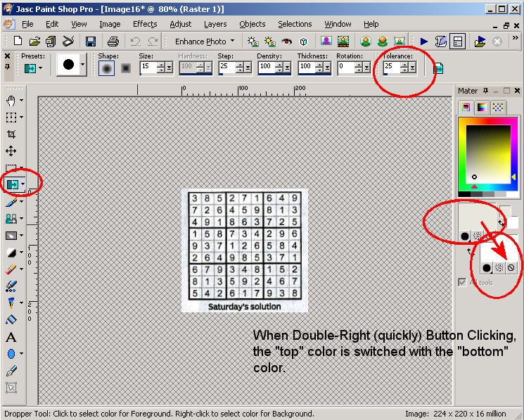Image resolution: width=524 pixels, height=420 pixels.
Task: Switch to the Swatches tab in Materials
Action: click(498, 107)
